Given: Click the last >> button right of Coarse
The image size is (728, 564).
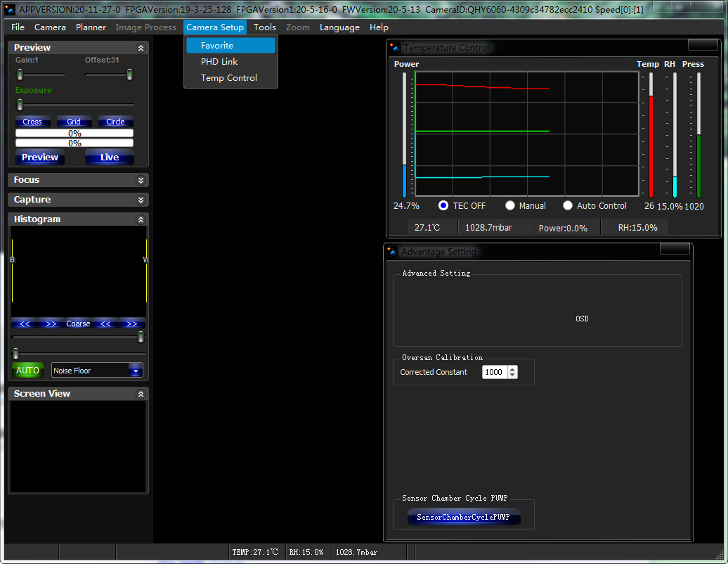Looking at the screenshot, I should [x=132, y=323].
